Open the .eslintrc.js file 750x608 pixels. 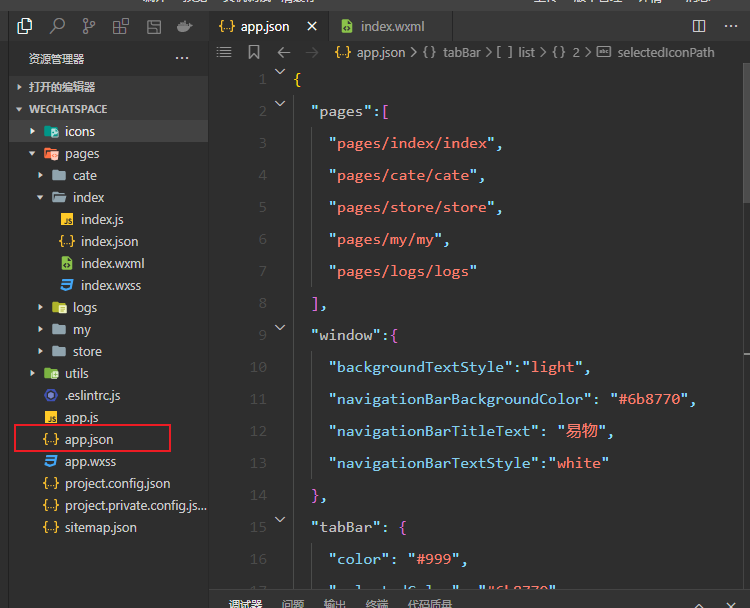click(x=109, y=395)
